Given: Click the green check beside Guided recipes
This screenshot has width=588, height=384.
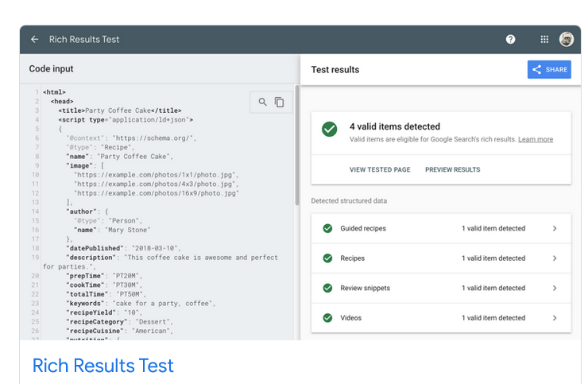Looking at the screenshot, I should coord(327,228).
